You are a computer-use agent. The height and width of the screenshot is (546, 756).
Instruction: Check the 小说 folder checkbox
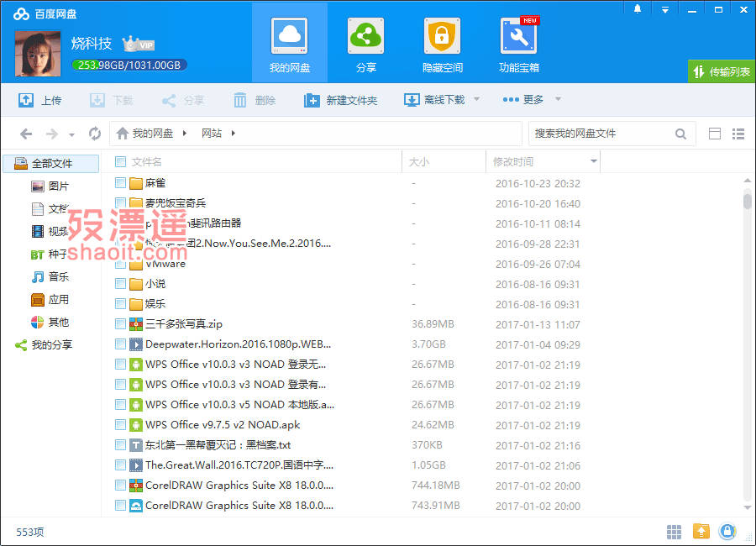[x=120, y=284]
